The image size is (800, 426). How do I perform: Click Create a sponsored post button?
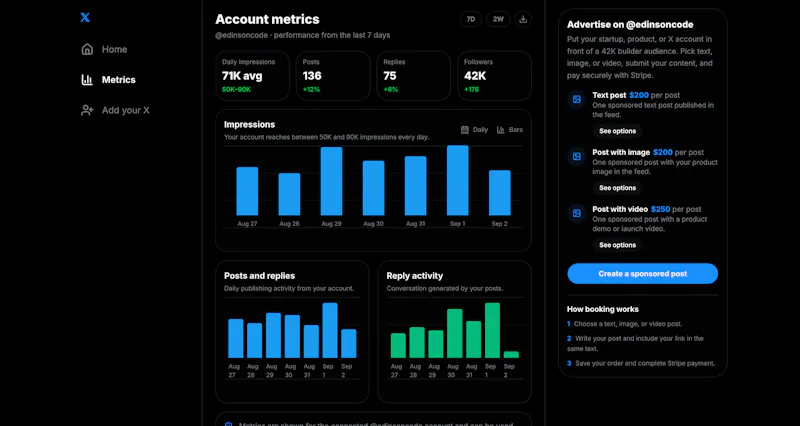pos(642,273)
